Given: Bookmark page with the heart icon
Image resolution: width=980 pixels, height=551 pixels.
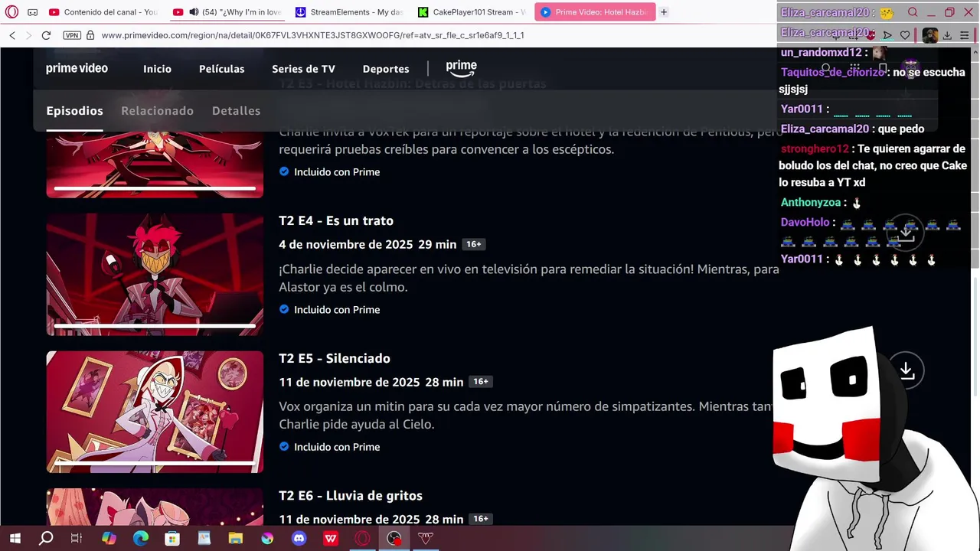Looking at the screenshot, I should [905, 35].
